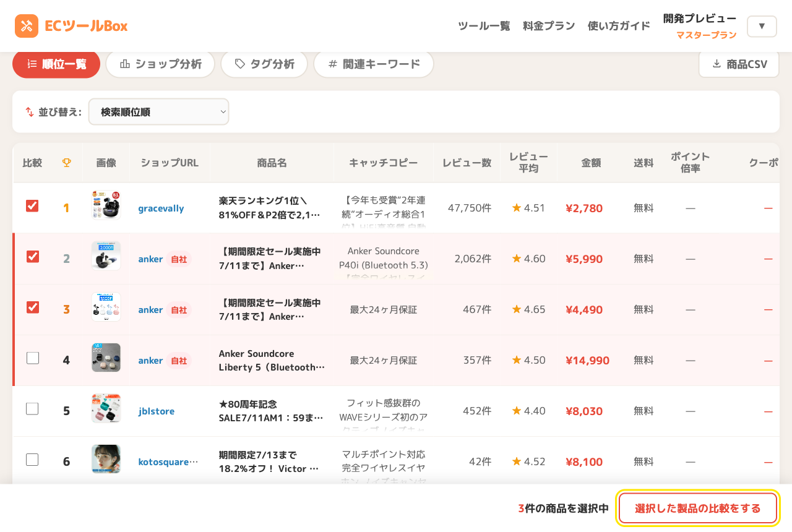Open anker shop link in rank 4 row

tap(150, 361)
